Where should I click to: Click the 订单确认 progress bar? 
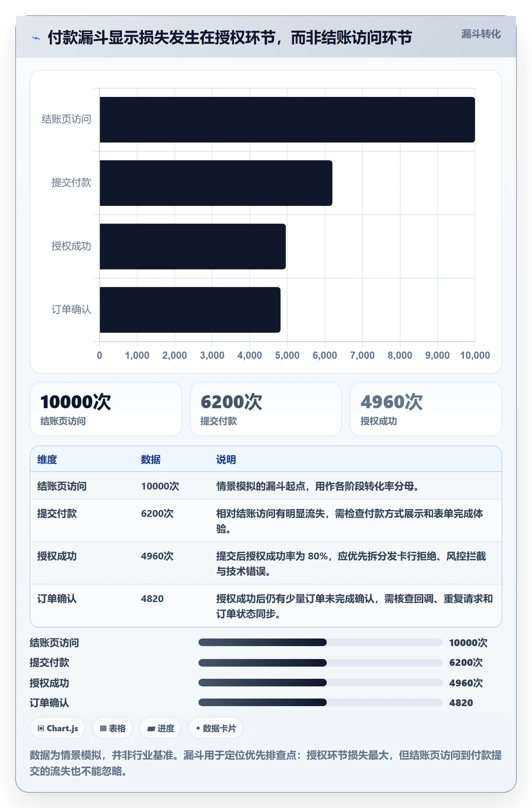320,702
